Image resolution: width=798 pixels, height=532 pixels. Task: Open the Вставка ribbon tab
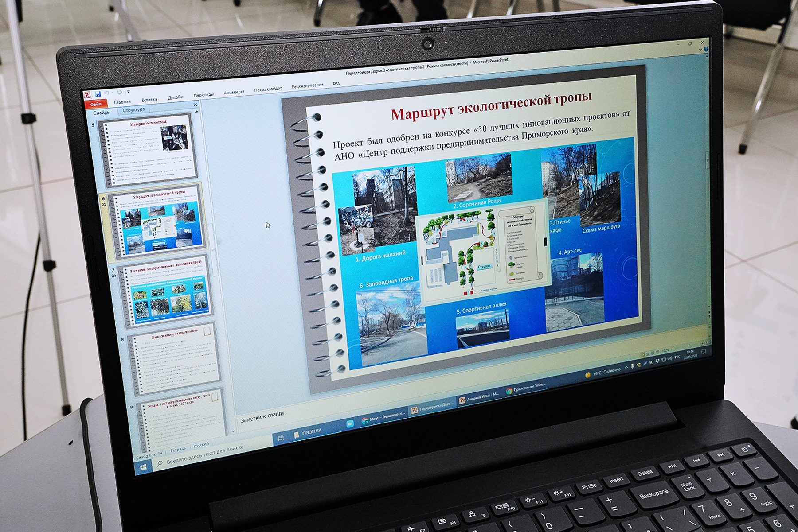click(x=149, y=100)
